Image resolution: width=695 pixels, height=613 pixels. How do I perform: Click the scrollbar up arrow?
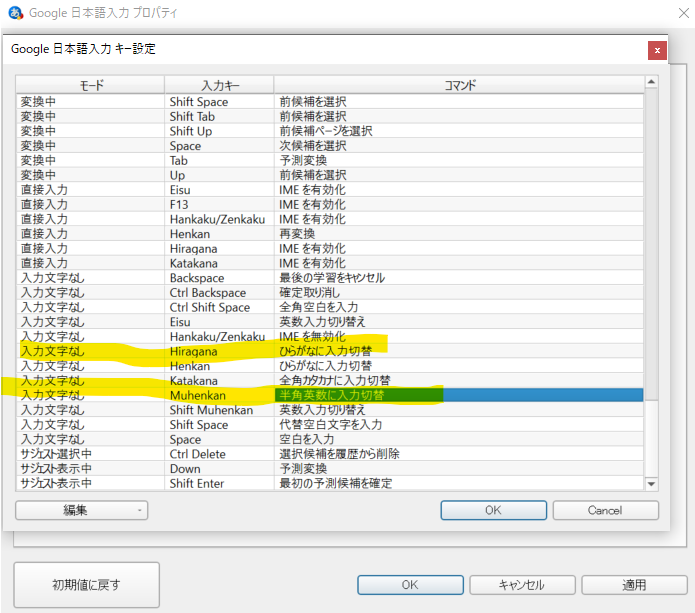click(651, 82)
